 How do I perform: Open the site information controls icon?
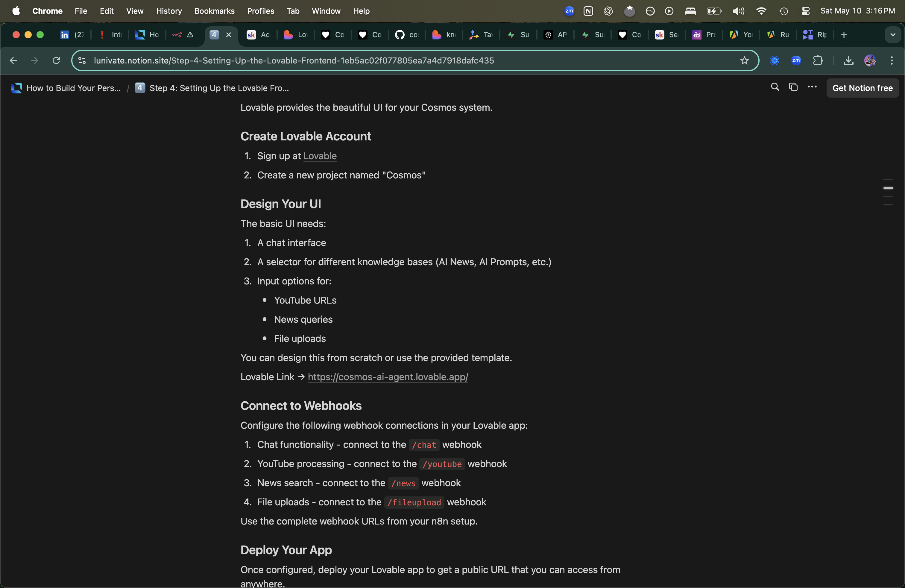coord(82,60)
